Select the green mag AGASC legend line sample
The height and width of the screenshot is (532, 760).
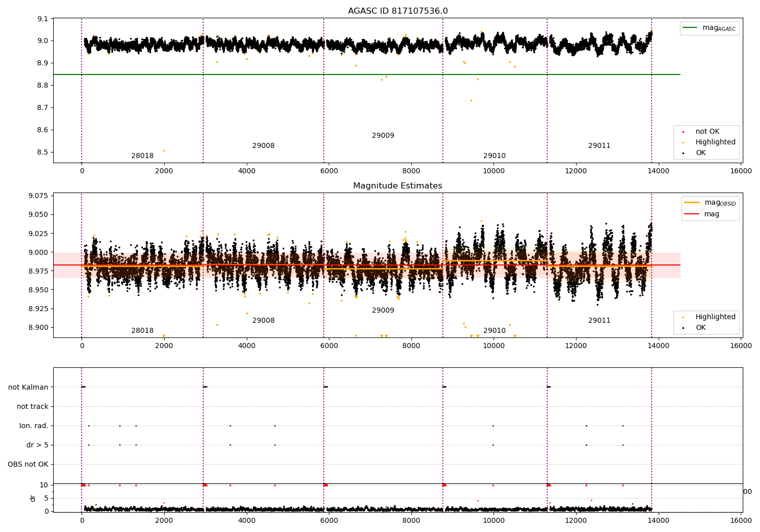(x=690, y=28)
